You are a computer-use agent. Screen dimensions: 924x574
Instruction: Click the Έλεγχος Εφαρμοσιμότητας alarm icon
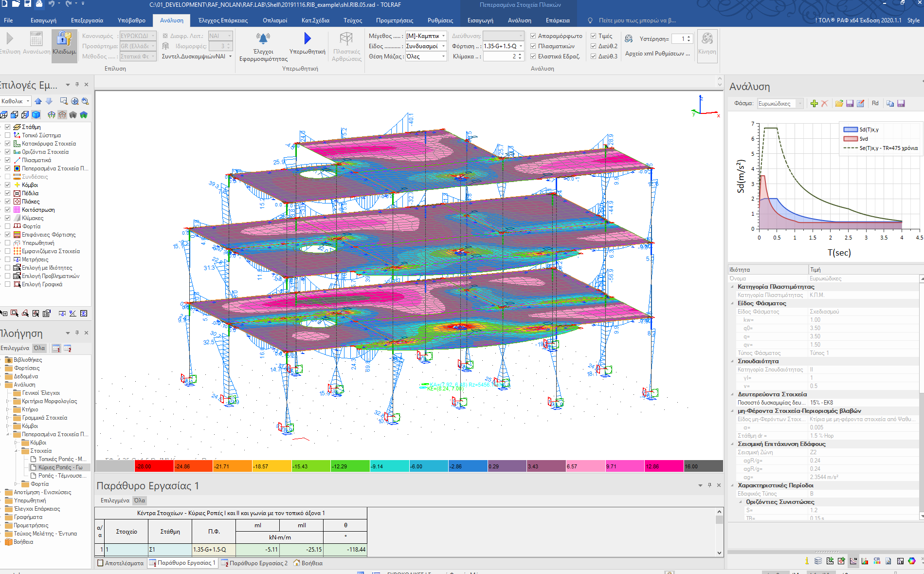[x=263, y=38]
